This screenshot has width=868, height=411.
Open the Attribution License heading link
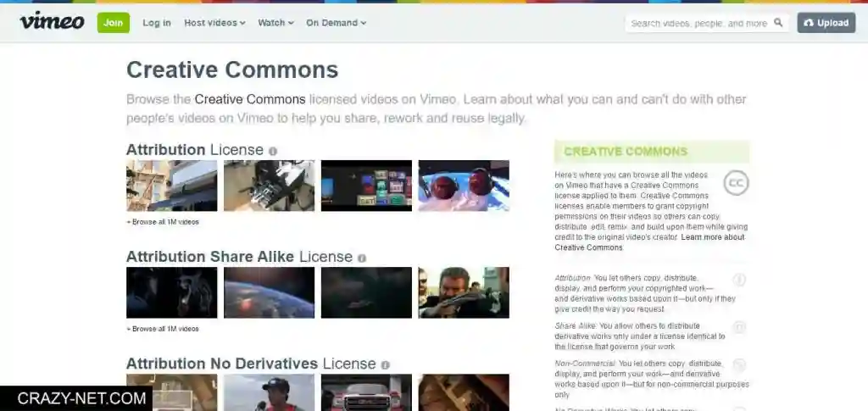[x=195, y=150]
